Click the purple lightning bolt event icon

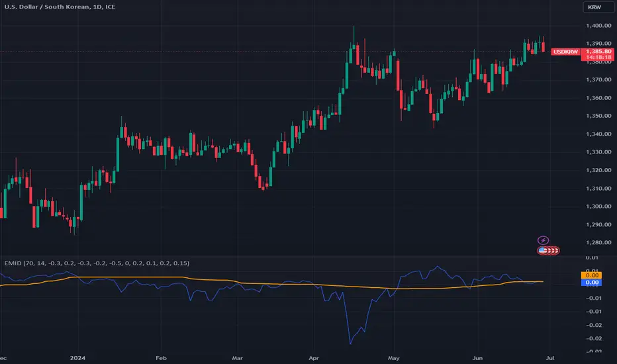coord(543,240)
